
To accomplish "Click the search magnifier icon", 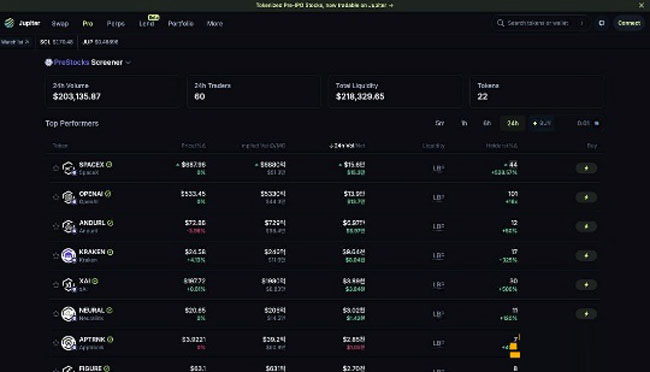I will coord(500,23).
